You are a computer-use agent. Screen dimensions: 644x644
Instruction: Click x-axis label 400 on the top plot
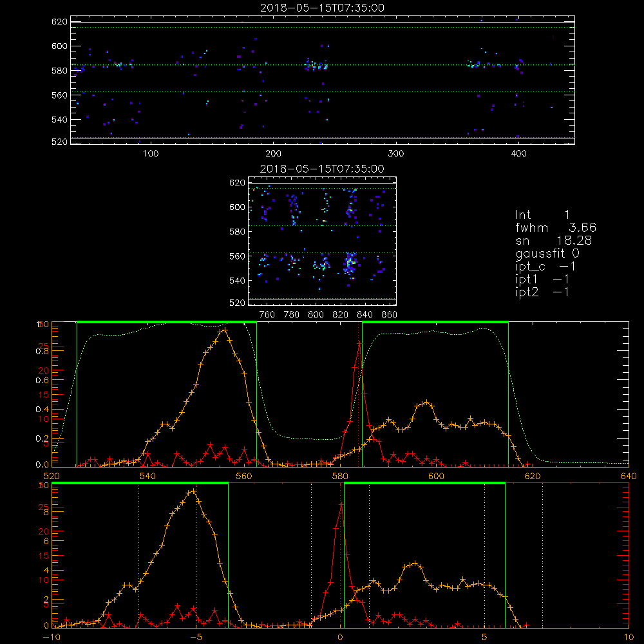pyautogui.click(x=518, y=154)
